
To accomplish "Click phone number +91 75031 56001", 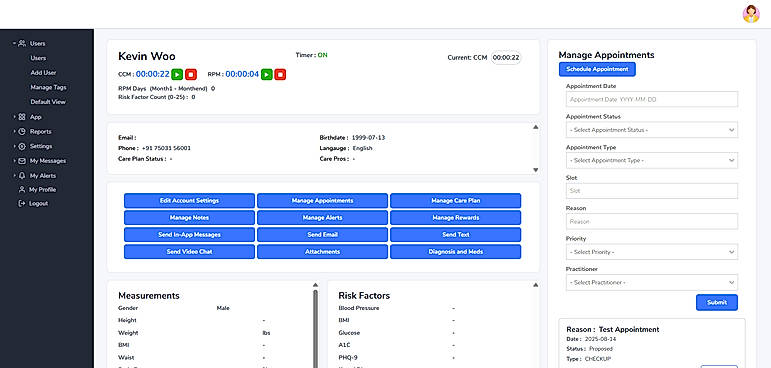I will [x=166, y=148].
